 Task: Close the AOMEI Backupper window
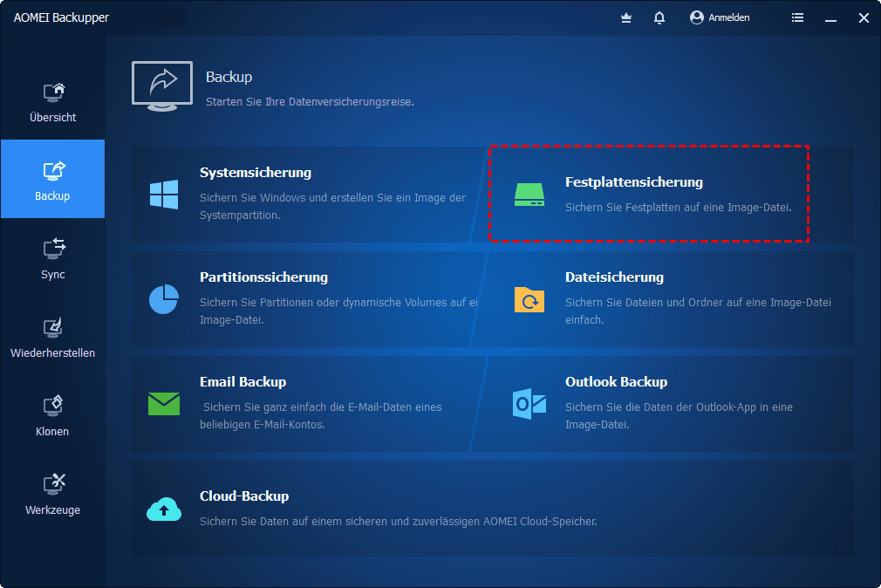point(864,18)
